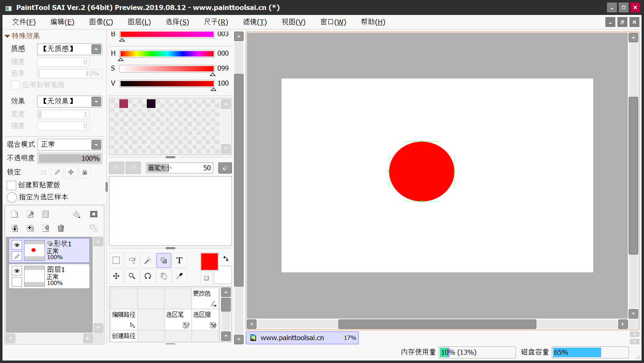This screenshot has height=363, width=644.
Task: Select the 选区擦 tool
Action: pos(205,320)
